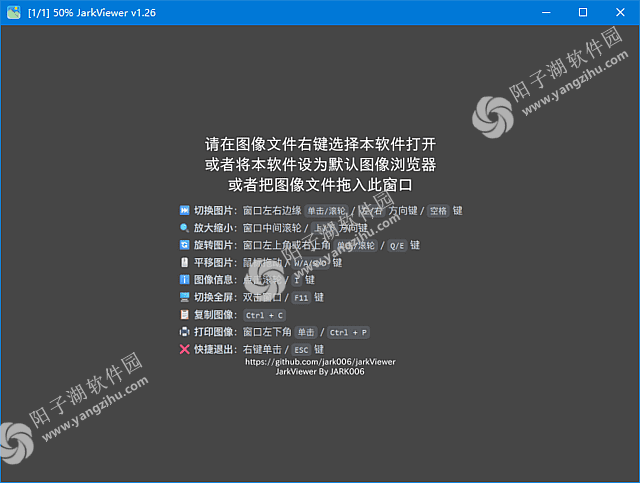
Task: Click the 'JarkViewer By JARK006' credit text
Action: pyautogui.click(x=320, y=372)
